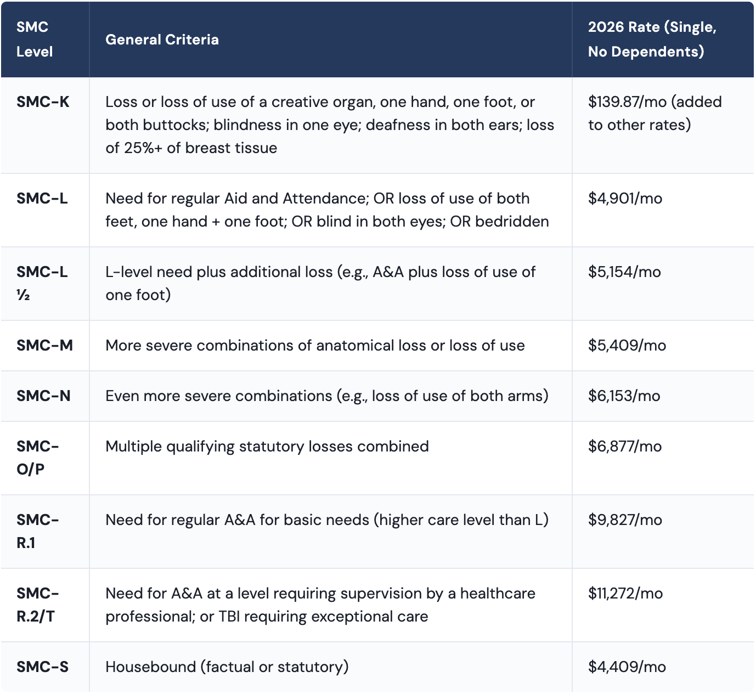Click the SMC-L ½ row label

coord(42,283)
